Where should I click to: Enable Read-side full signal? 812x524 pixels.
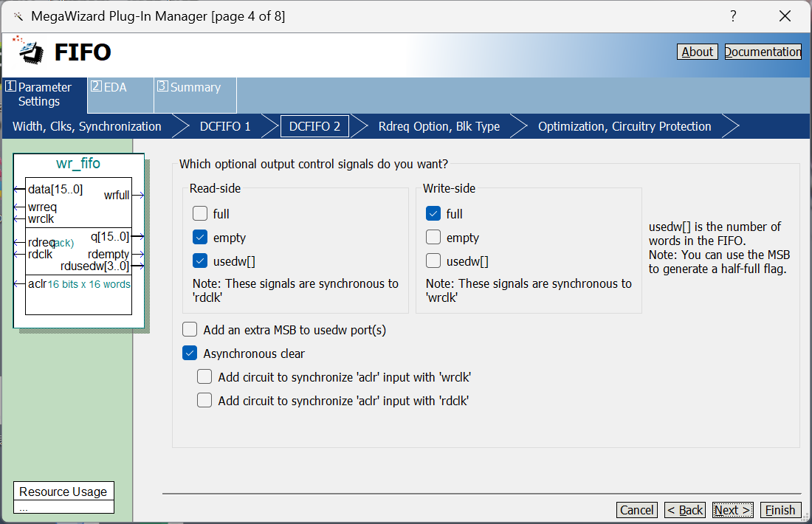(x=200, y=213)
